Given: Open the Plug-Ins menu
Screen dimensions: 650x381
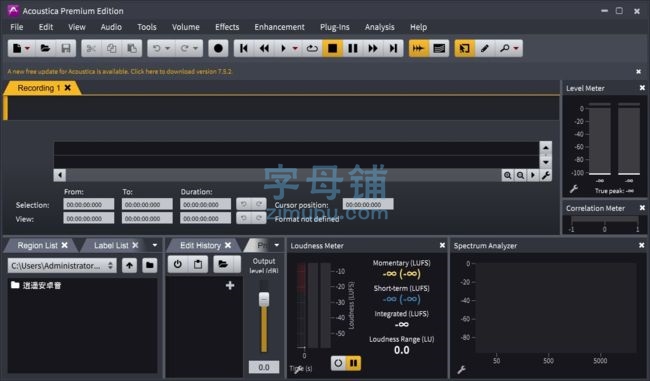Looking at the screenshot, I should coord(335,27).
